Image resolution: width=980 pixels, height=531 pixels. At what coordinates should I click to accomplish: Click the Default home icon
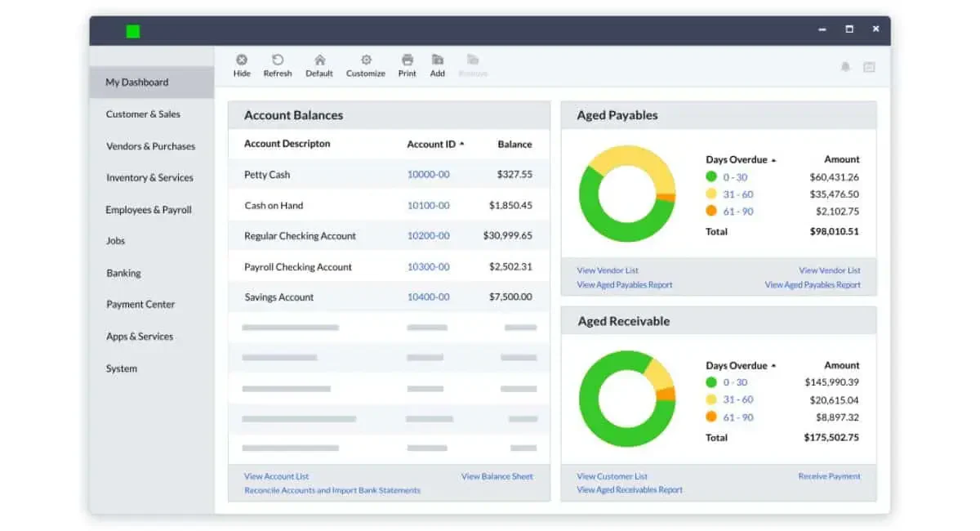[319, 60]
